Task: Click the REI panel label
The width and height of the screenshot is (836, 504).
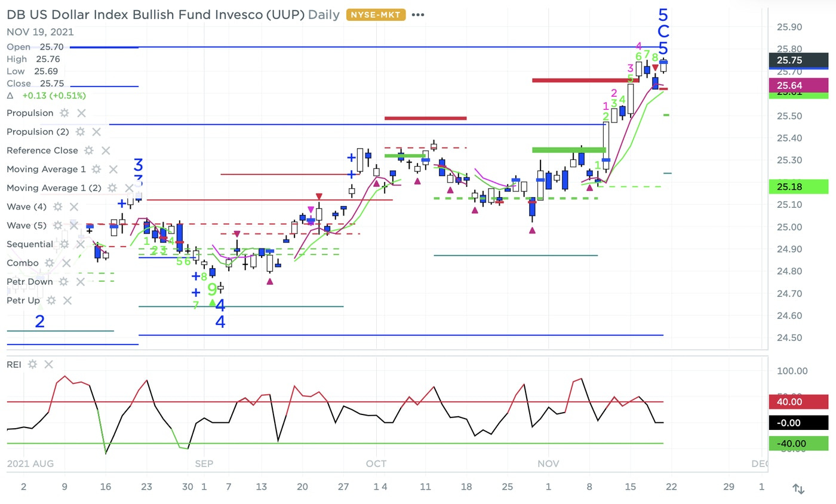Action: (x=14, y=364)
